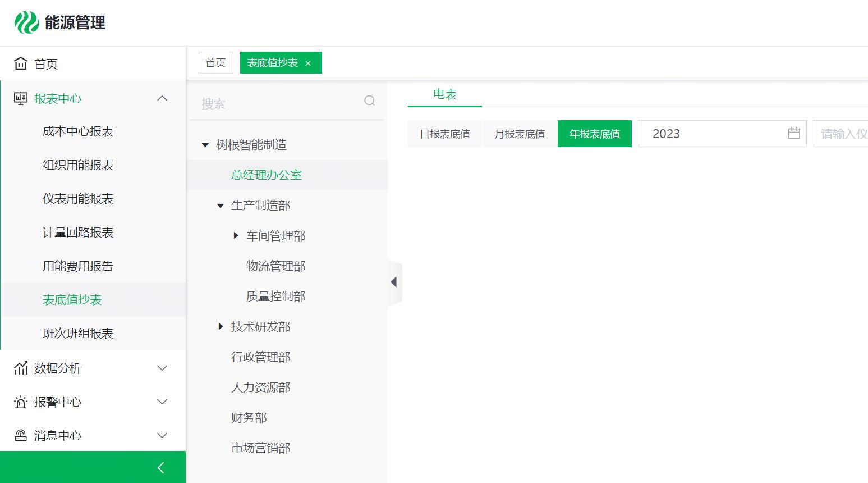This screenshot has width=868, height=483.
Task: Expand the 技术研发部 tree node
Action: tap(221, 326)
